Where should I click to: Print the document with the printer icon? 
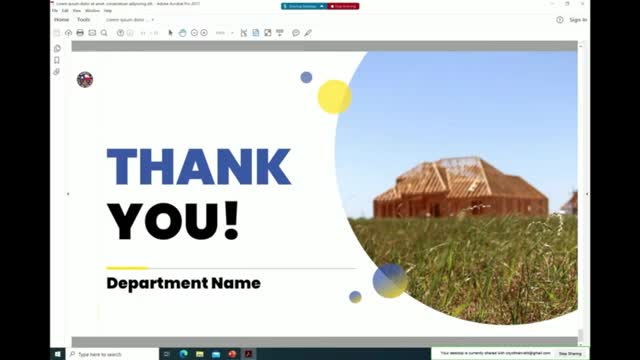pyautogui.click(x=80, y=33)
